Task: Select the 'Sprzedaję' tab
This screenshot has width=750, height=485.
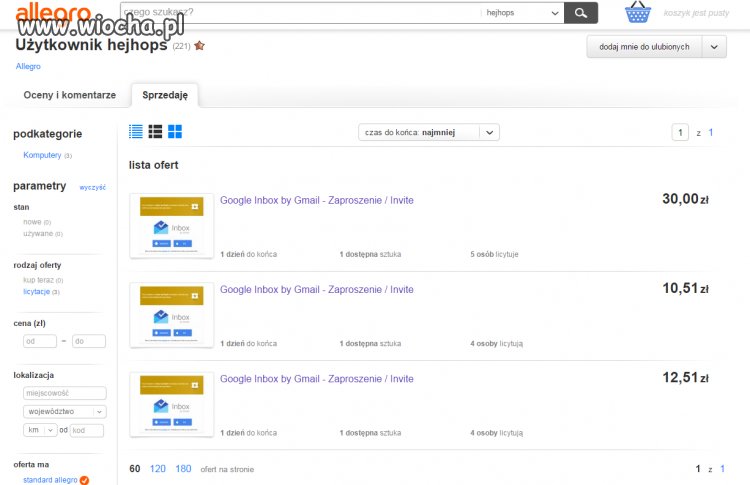Action: click(165, 95)
